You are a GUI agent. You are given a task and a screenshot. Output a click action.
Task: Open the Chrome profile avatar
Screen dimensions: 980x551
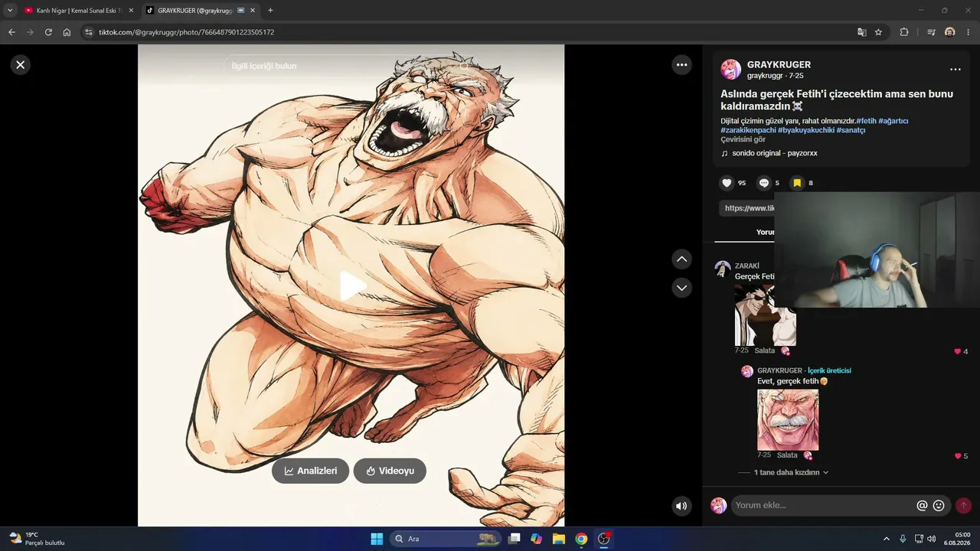tap(950, 32)
